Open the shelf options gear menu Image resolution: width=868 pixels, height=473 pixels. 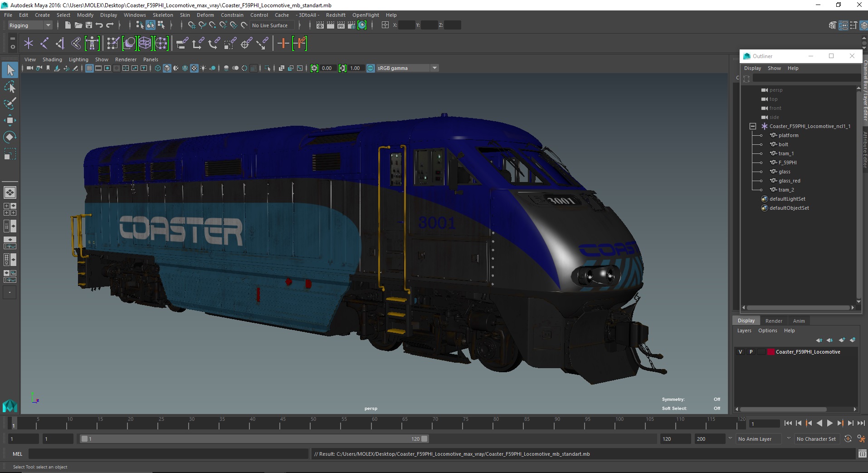click(x=12, y=47)
